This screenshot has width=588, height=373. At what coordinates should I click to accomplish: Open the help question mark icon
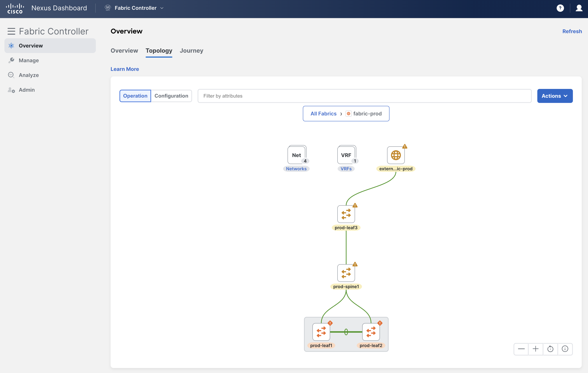(x=560, y=8)
